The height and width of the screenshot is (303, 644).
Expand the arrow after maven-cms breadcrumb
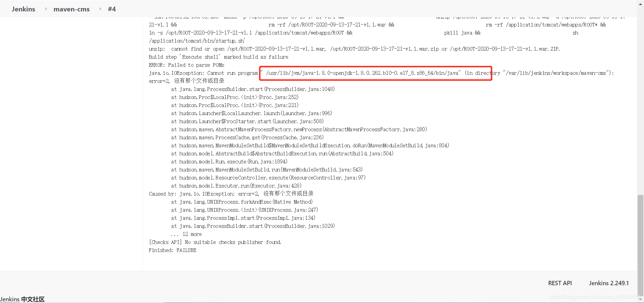(100, 9)
